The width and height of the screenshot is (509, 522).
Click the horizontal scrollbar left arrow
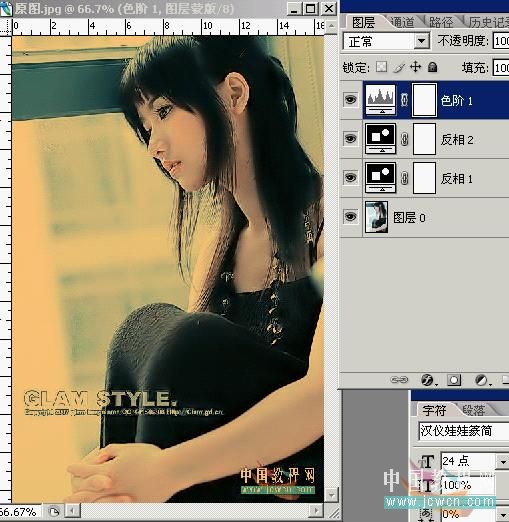[72, 511]
